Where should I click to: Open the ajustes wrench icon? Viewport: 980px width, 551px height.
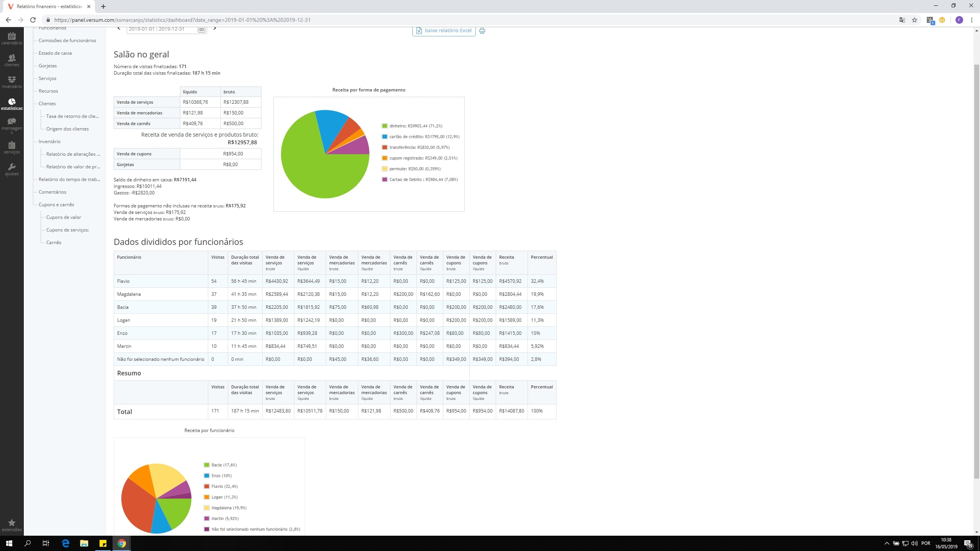(11, 169)
